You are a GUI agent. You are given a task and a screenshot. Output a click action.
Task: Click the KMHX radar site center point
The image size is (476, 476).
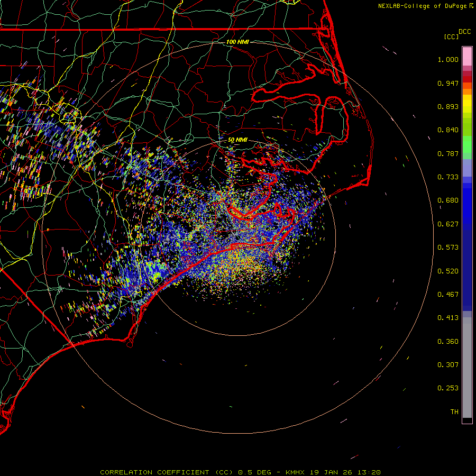point(237,237)
